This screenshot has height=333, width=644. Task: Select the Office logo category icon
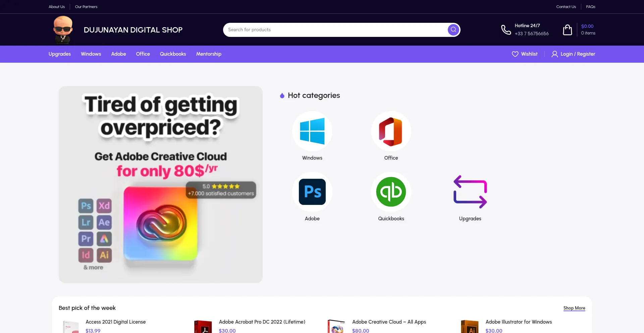[391, 131]
